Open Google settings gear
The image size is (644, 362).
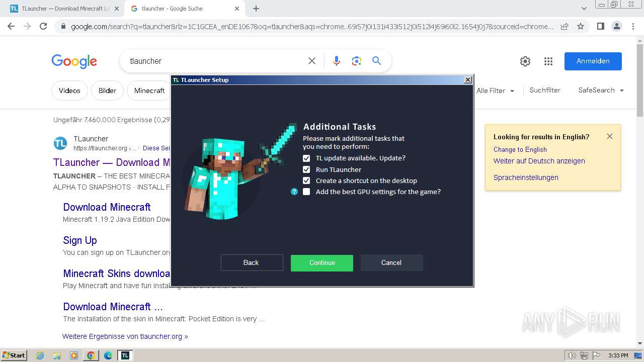click(525, 61)
